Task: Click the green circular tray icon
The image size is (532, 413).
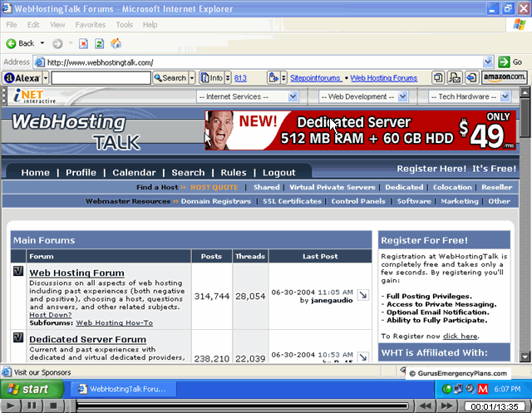Action: pos(446,389)
